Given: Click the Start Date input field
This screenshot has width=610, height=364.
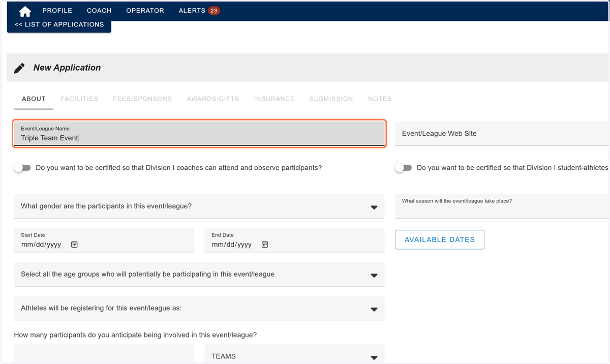Looking at the screenshot, I should (x=104, y=240).
